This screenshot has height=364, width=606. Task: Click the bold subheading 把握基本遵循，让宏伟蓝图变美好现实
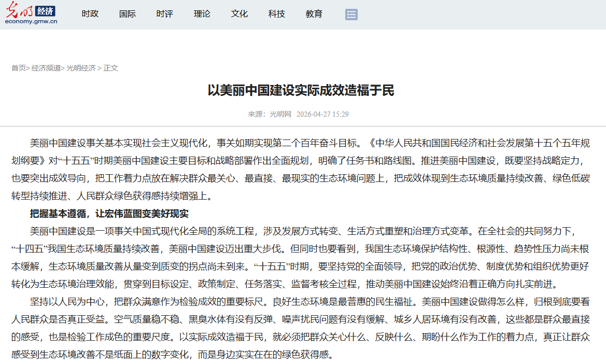coord(109,213)
